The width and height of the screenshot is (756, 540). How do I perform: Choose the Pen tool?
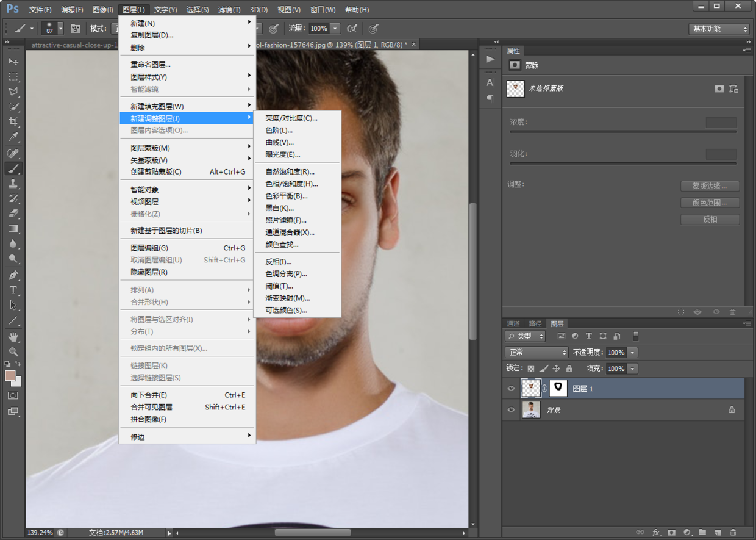[x=13, y=275]
